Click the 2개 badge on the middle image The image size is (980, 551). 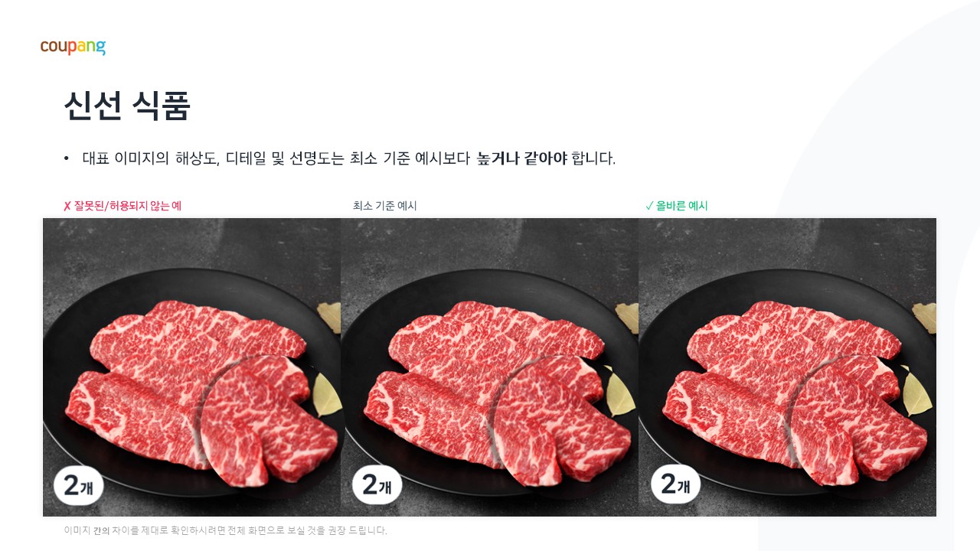[377, 485]
